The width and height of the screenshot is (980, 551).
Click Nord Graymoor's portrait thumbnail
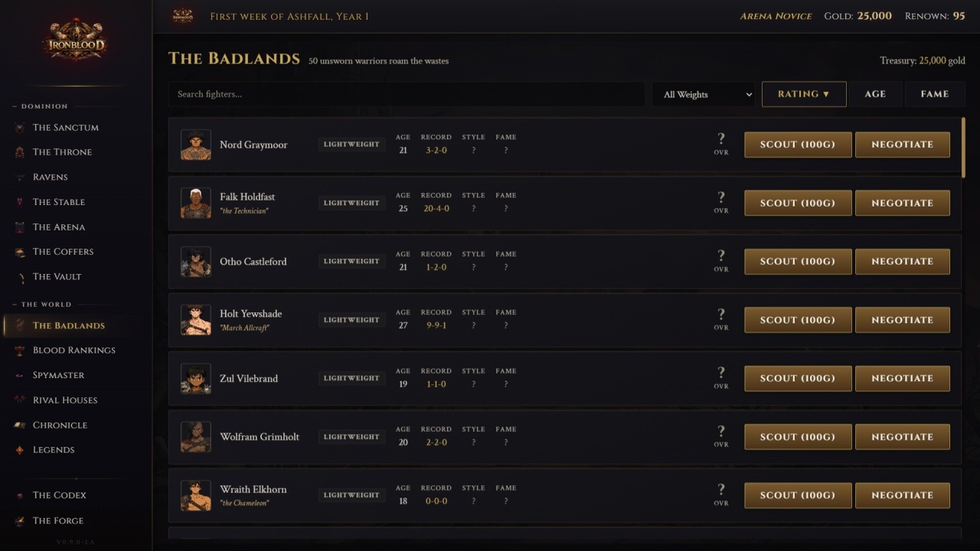click(x=196, y=145)
